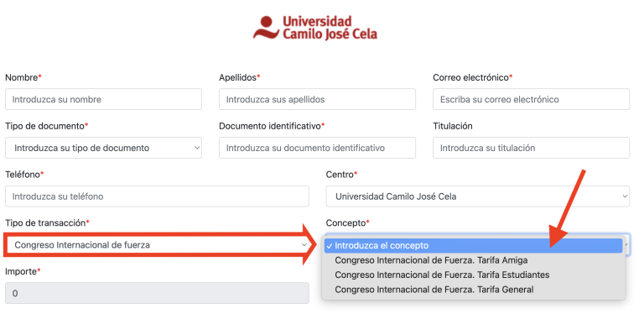Click the Documento identificativo field
The height and width of the screenshot is (314, 644).
pos(317,148)
